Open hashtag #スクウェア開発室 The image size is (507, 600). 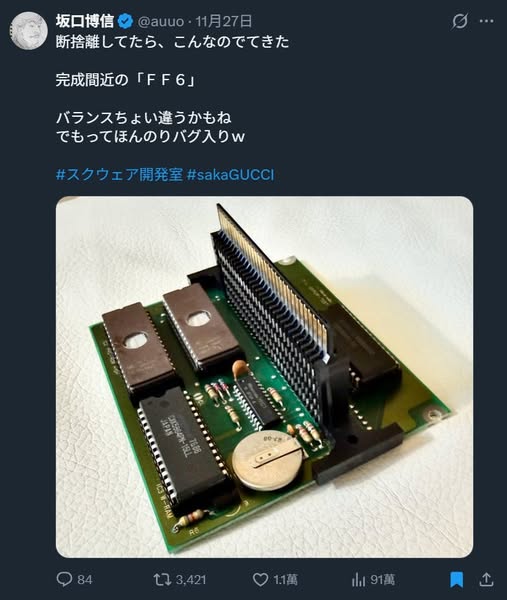pos(119,174)
